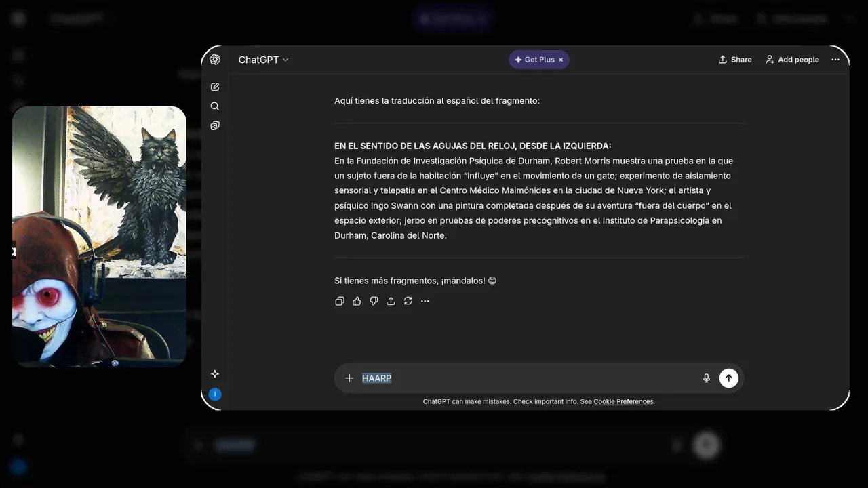Click the plus attach button in the composer
Viewport: 868px width, 488px height.
coord(349,378)
